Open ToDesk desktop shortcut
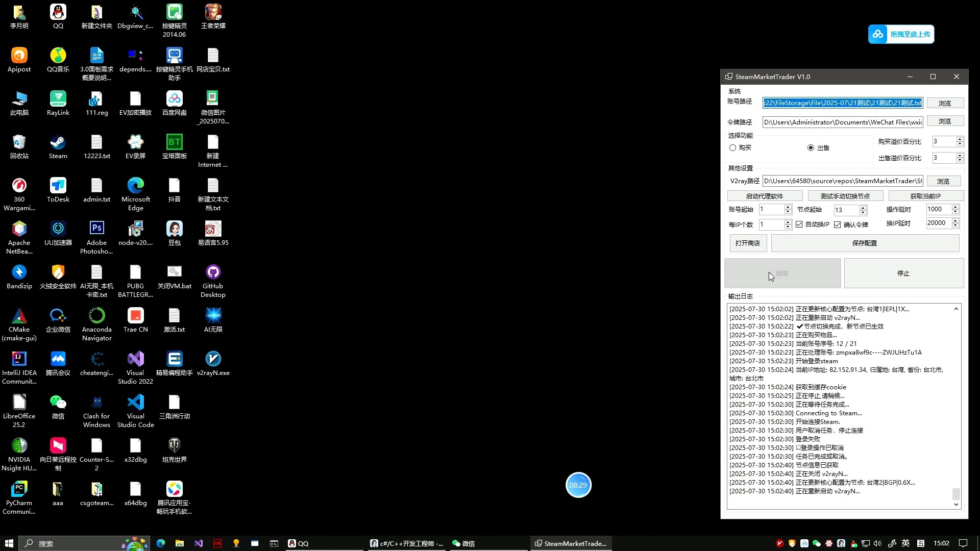Viewport: 980px width, 551px height. coord(58,190)
